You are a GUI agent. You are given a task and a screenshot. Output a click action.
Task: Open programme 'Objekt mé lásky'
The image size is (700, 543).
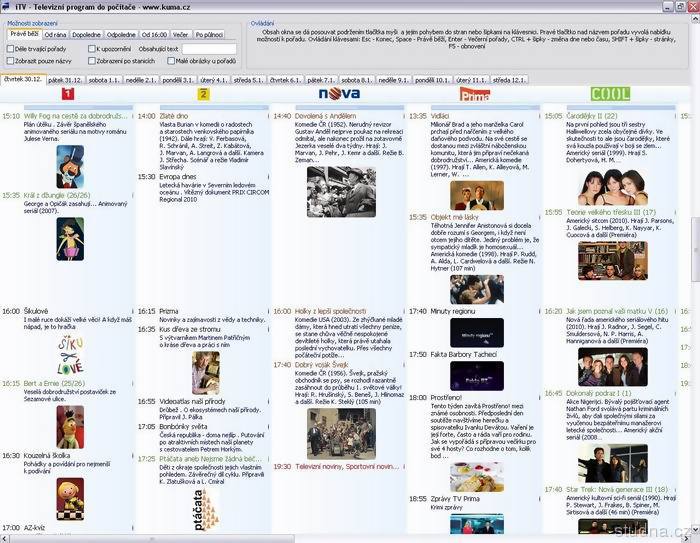tap(454, 217)
